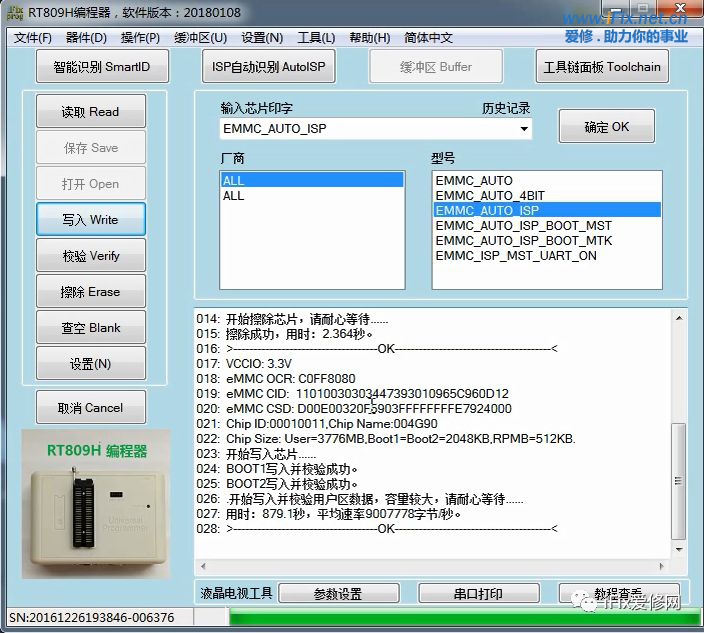The width and height of the screenshot is (704, 633).
Task: Click the 取消 Cancel button
Action: (91, 407)
